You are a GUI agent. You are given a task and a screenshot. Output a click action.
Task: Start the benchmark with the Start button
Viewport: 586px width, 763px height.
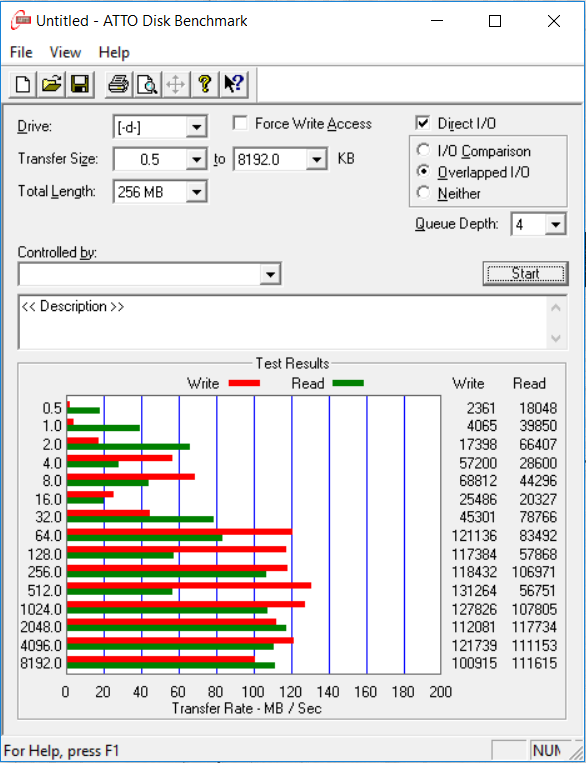point(525,273)
